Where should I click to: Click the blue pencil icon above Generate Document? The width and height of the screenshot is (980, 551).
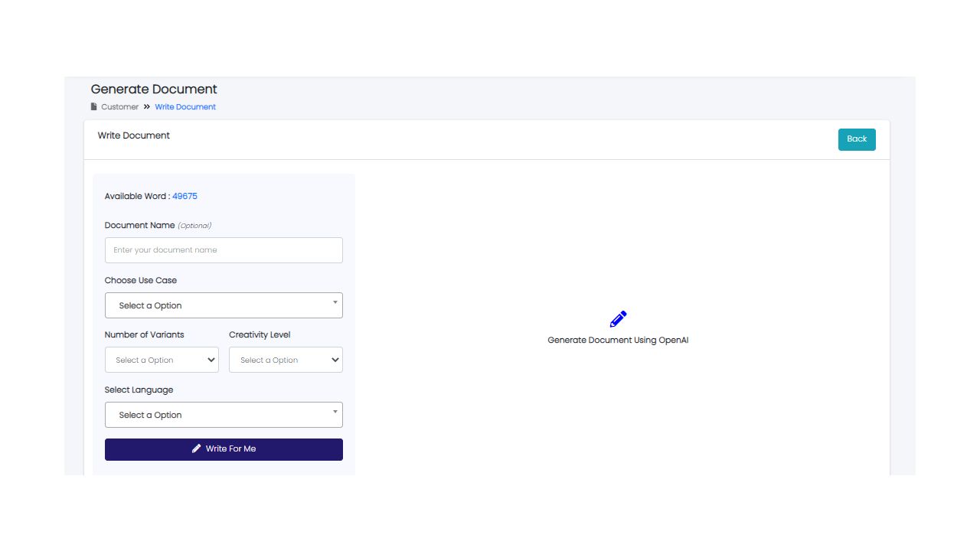(x=618, y=319)
